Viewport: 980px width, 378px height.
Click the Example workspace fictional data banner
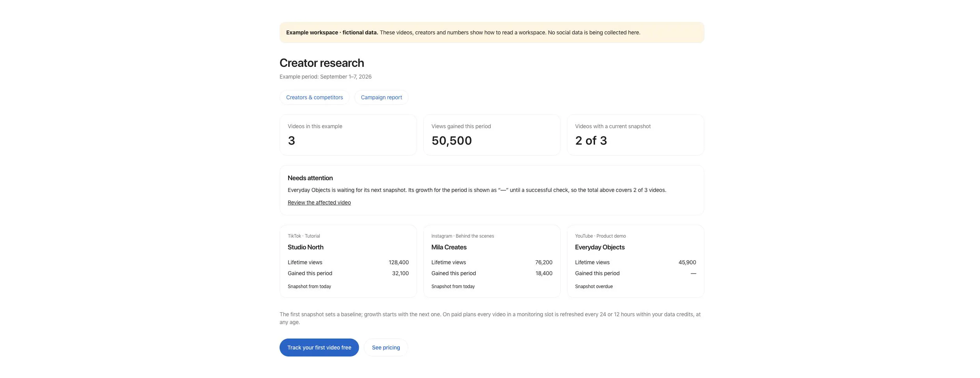click(x=492, y=32)
